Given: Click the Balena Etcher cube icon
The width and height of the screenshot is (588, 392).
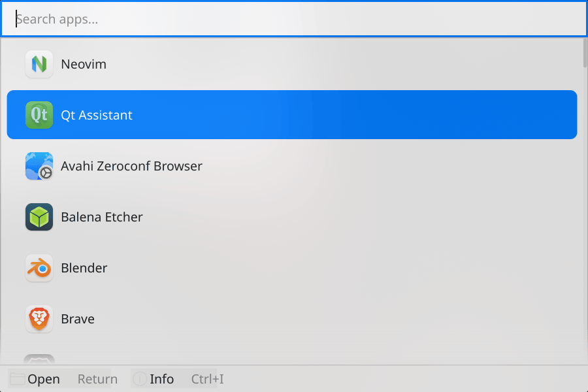Looking at the screenshot, I should click(x=39, y=217).
